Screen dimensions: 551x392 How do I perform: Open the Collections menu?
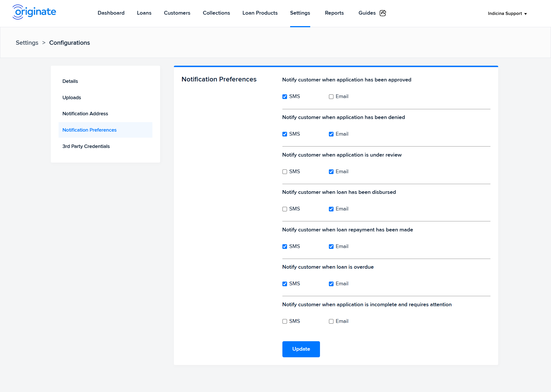point(216,13)
